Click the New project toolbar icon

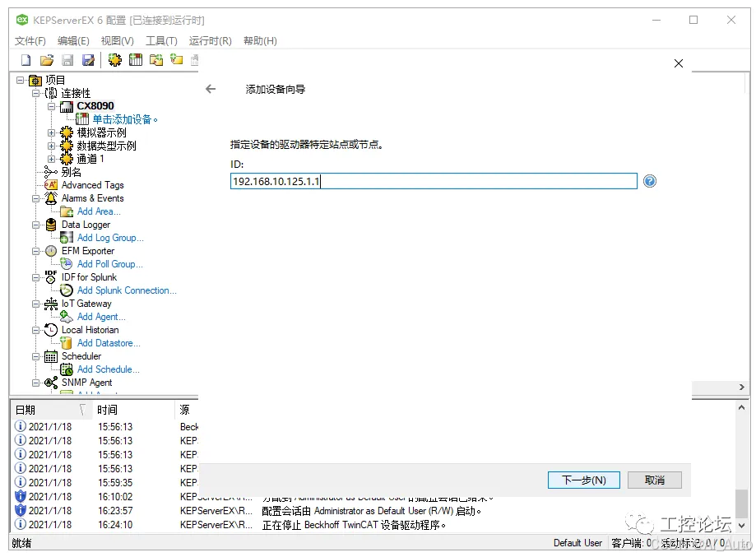[26, 60]
